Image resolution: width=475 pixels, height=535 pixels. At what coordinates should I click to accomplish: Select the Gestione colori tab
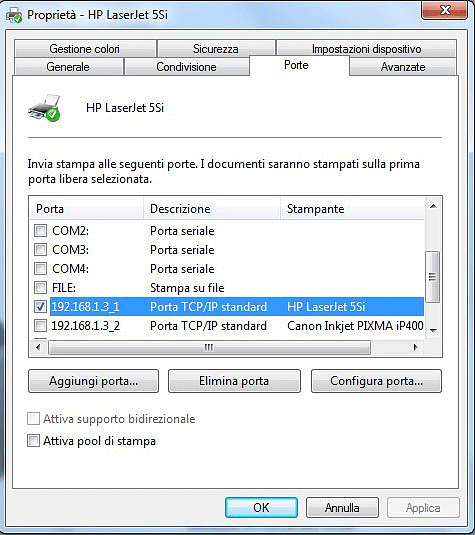[85, 48]
